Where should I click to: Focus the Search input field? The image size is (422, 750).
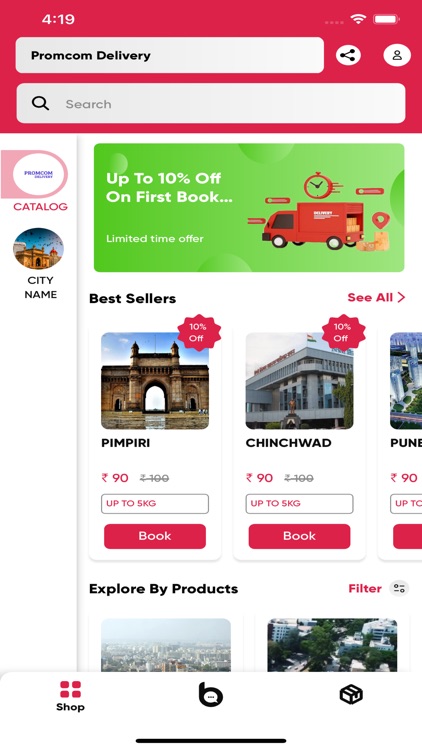coord(211,103)
